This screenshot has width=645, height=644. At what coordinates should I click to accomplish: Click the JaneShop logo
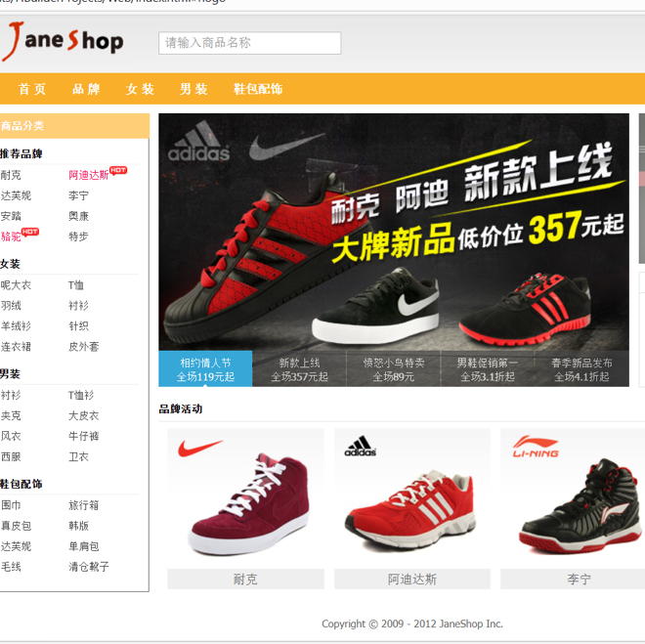point(63,41)
